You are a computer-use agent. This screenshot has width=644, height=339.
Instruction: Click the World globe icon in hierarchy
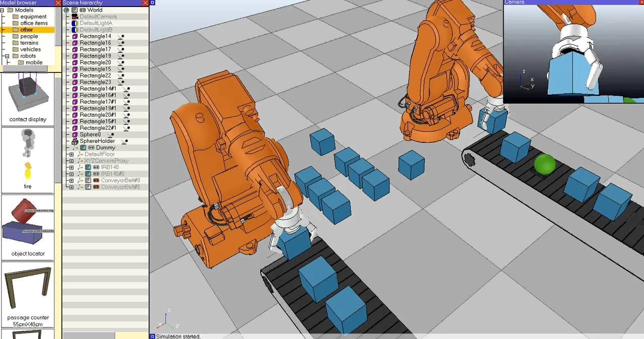coord(66,10)
